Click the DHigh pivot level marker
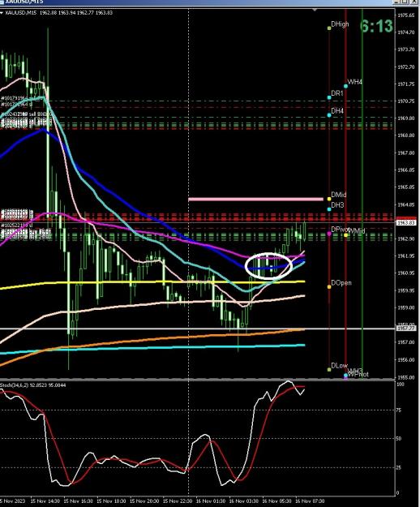The image size is (420, 507). [329, 28]
